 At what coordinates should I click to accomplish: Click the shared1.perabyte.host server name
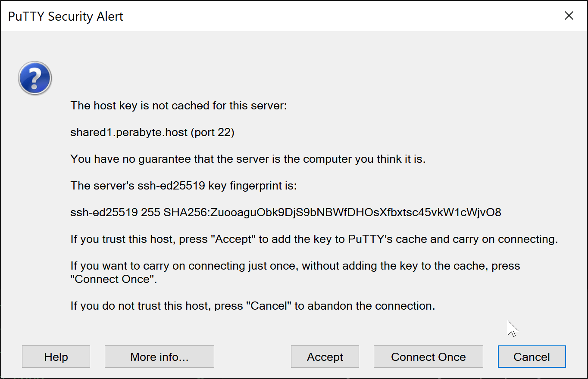coord(129,132)
